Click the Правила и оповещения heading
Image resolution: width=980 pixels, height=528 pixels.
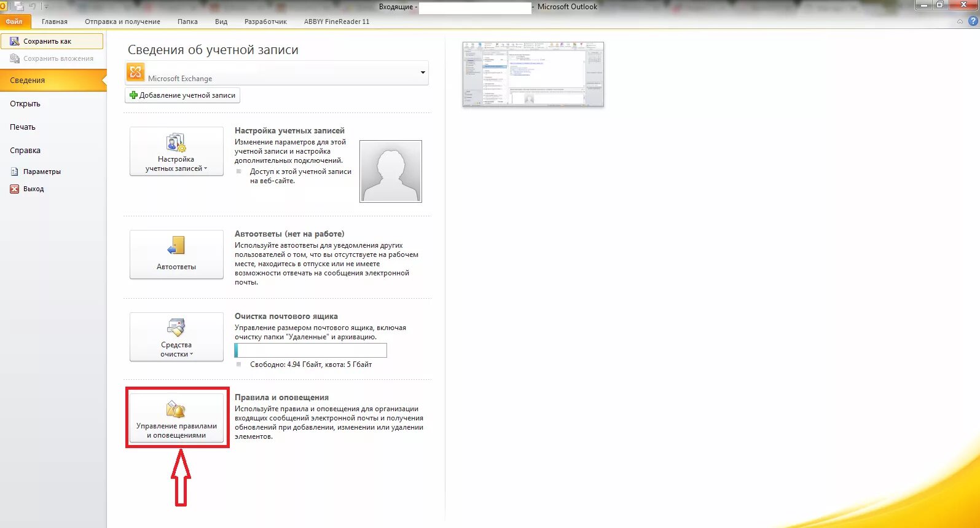coord(281,398)
